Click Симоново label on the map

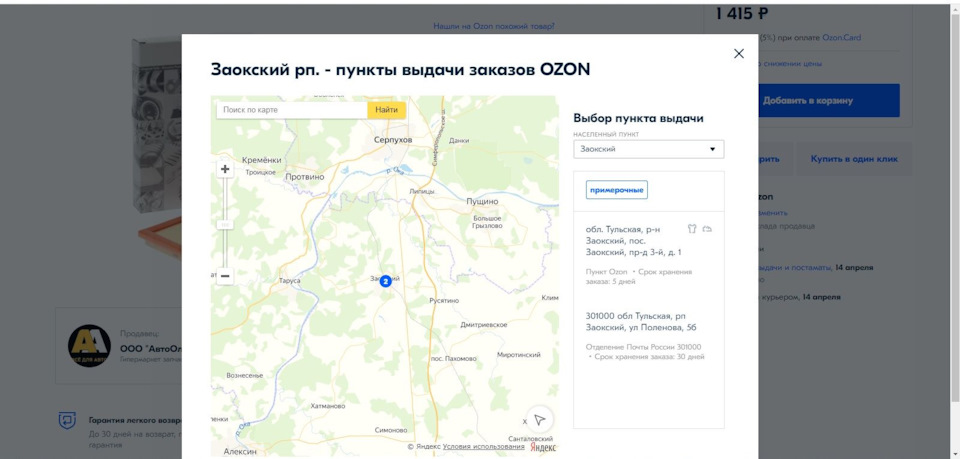391,430
